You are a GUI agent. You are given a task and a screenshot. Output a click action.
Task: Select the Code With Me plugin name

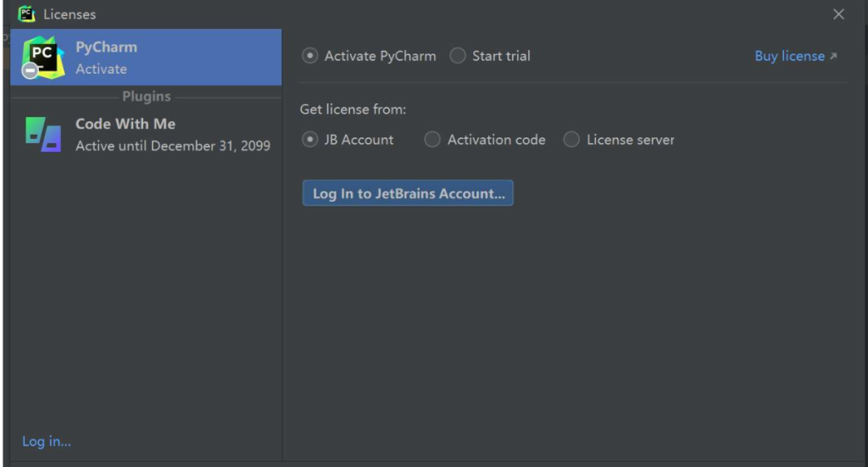pyautogui.click(x=125, y=124)
